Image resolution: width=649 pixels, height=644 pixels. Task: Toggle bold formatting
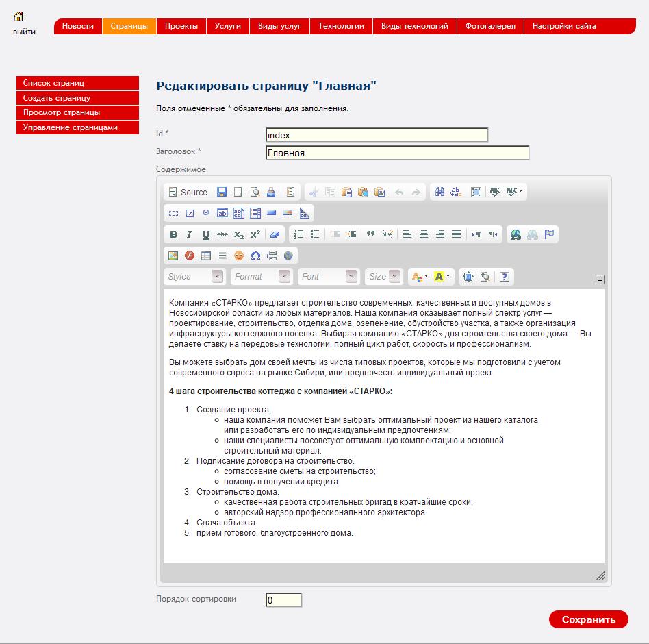click(173, 234)
